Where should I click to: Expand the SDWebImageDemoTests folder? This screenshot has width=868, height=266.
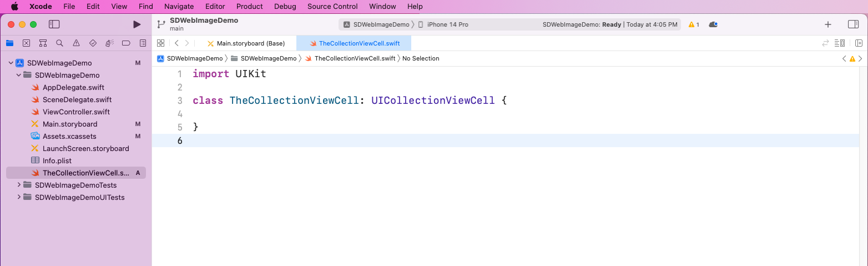tap(19, 185)
